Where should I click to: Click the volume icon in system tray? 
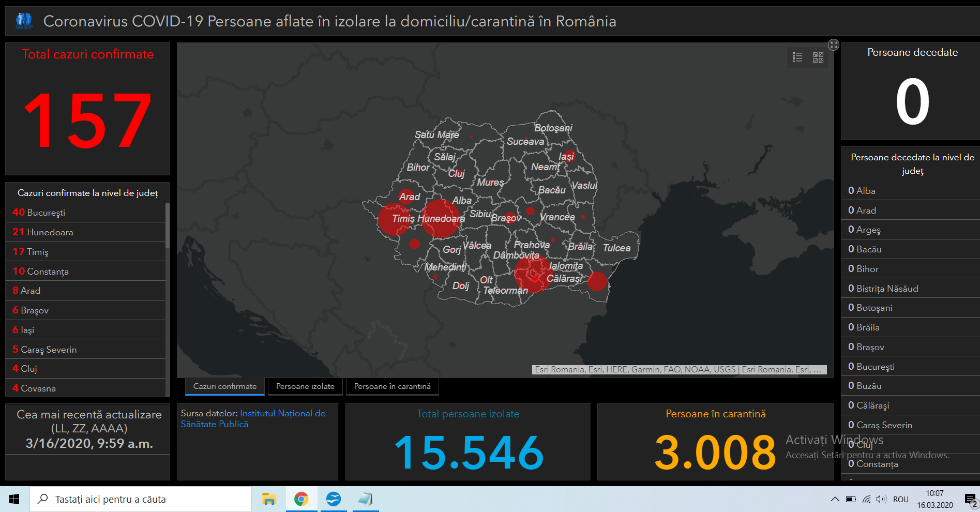point(881,499)
